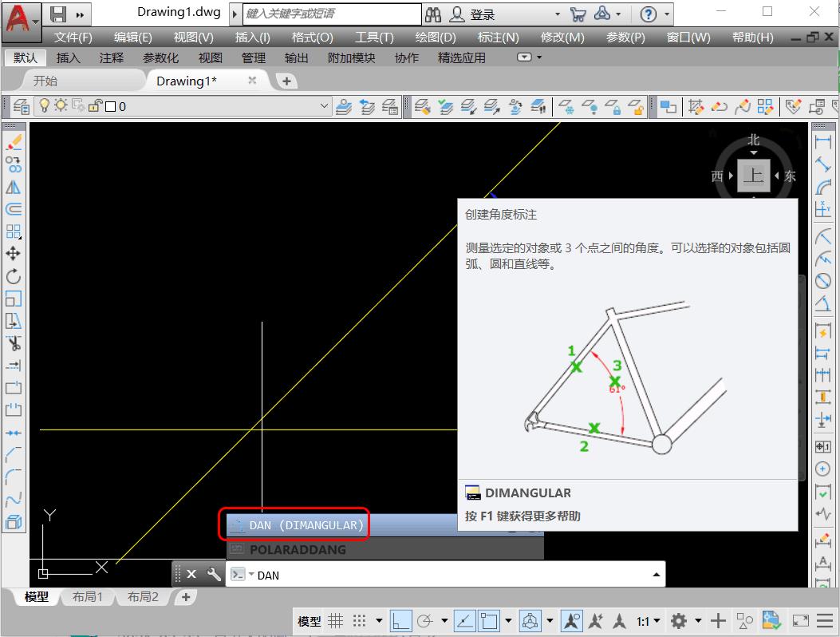Select the Mirror tool in left toolbar
The image size is (840, 637).
point(14,188)
